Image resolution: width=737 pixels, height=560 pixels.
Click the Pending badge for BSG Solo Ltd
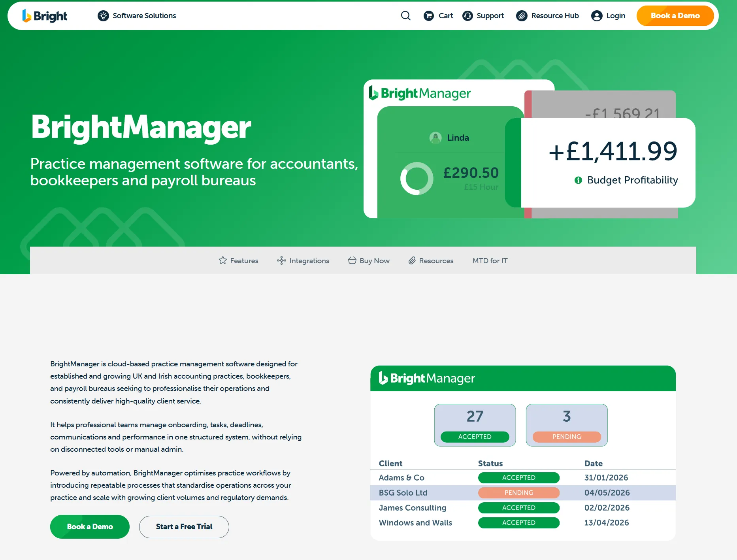(x=519, y=492)
